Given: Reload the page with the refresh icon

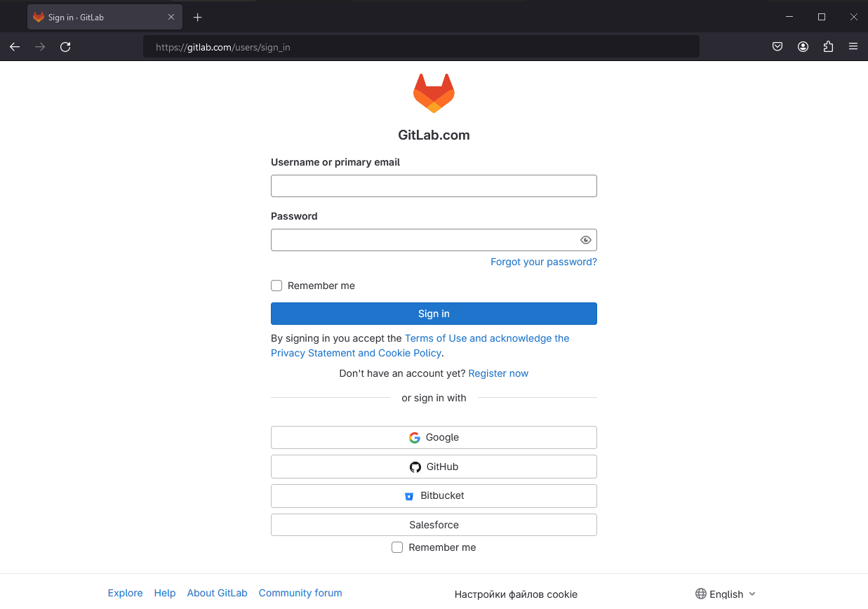Looking at the screenshot, I should pyautogui.click(x=65, y=47).
